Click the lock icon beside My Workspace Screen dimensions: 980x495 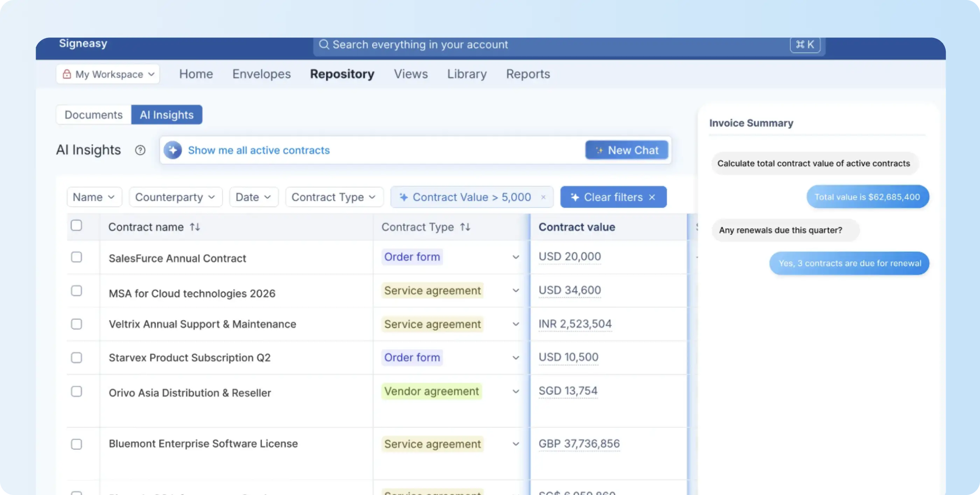tap(67, 74)
